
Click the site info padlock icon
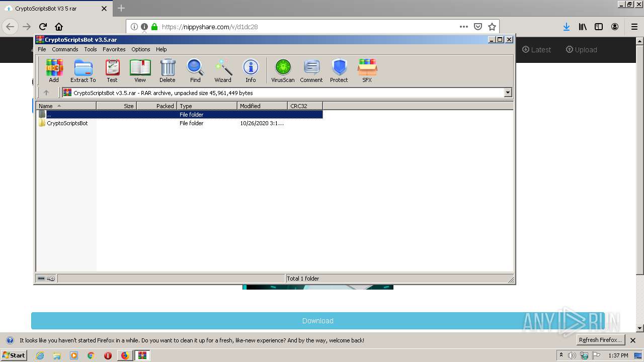click(154, 27)
